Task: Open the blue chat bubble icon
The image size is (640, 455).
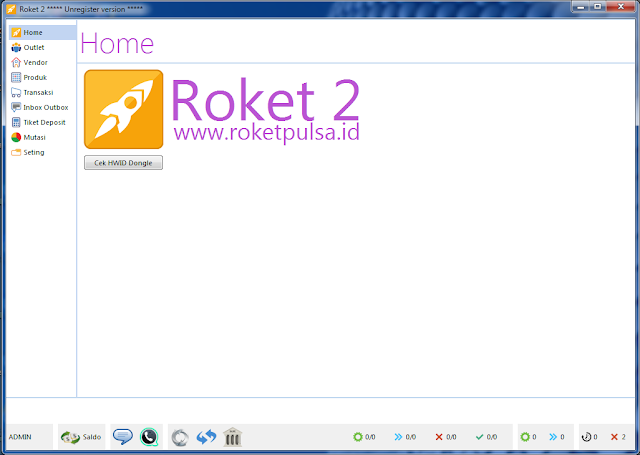Action: (123, 437)
